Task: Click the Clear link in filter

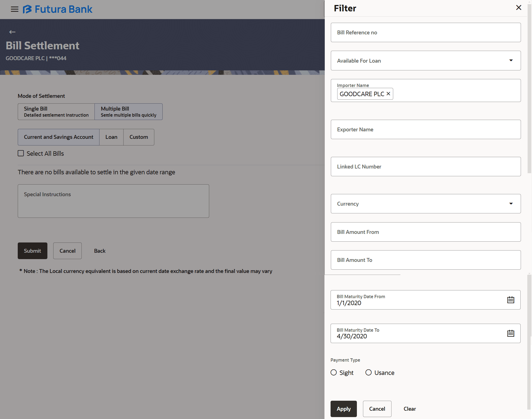Action: (x=410, y=409)
